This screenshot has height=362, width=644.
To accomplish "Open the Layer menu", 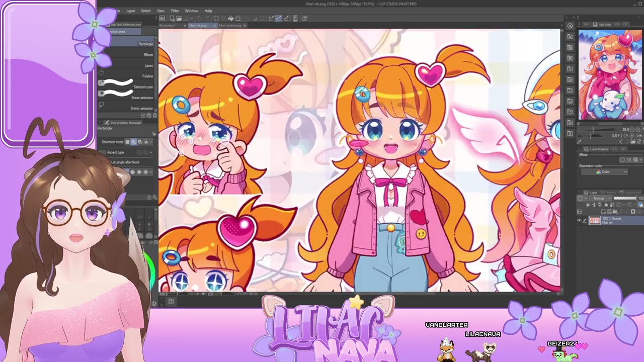I will 130,11.
